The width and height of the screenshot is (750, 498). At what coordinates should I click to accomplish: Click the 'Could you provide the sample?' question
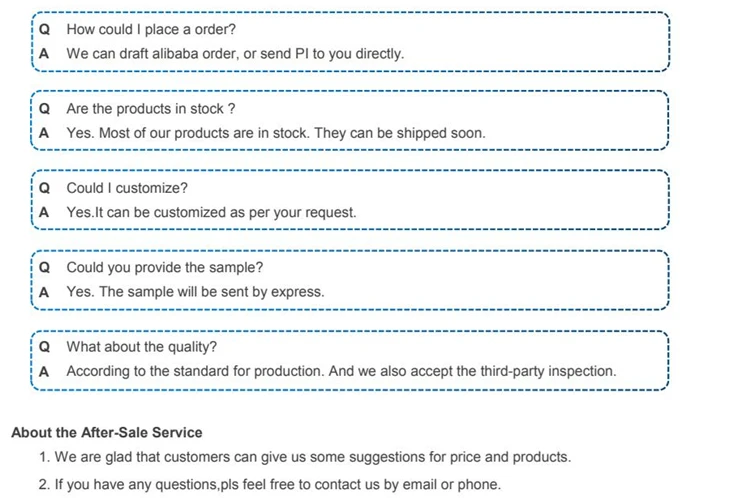[x=165, y=268]
